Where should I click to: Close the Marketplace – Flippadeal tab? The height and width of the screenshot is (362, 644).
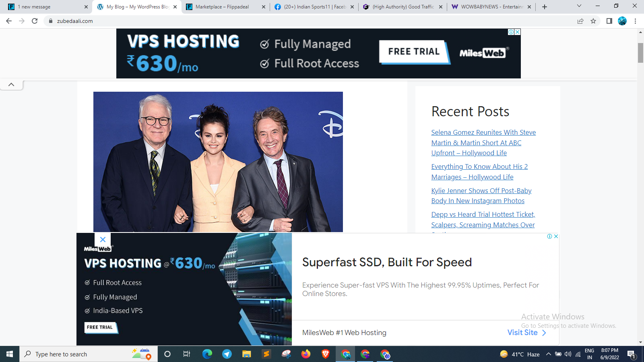(x=264, y=7)
